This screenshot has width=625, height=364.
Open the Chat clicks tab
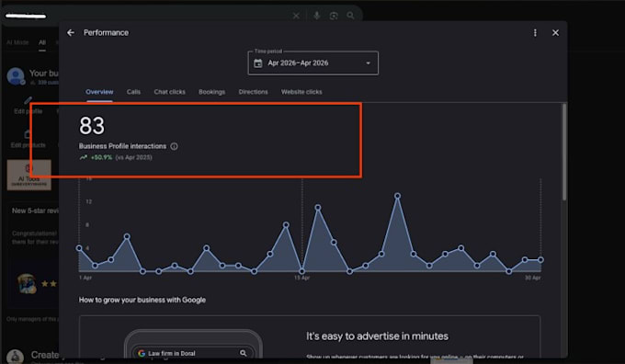(x=169, y=92)
